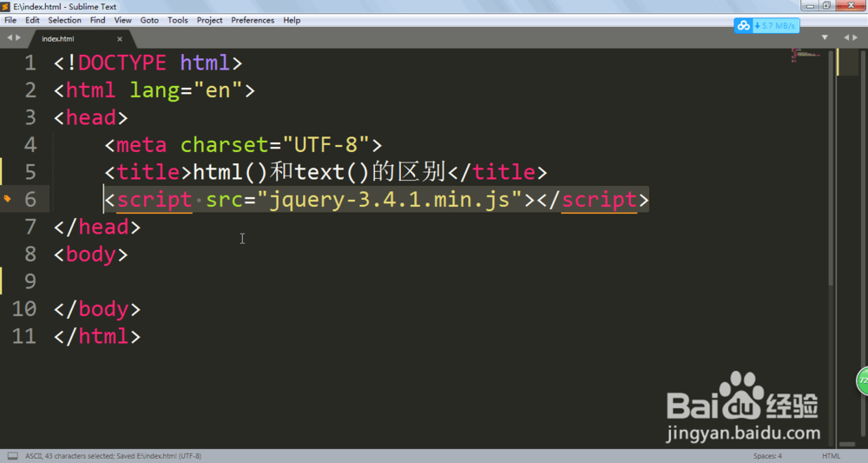
Task: Click the bookmark marker on line 6
Action: (x=7, y=198)
